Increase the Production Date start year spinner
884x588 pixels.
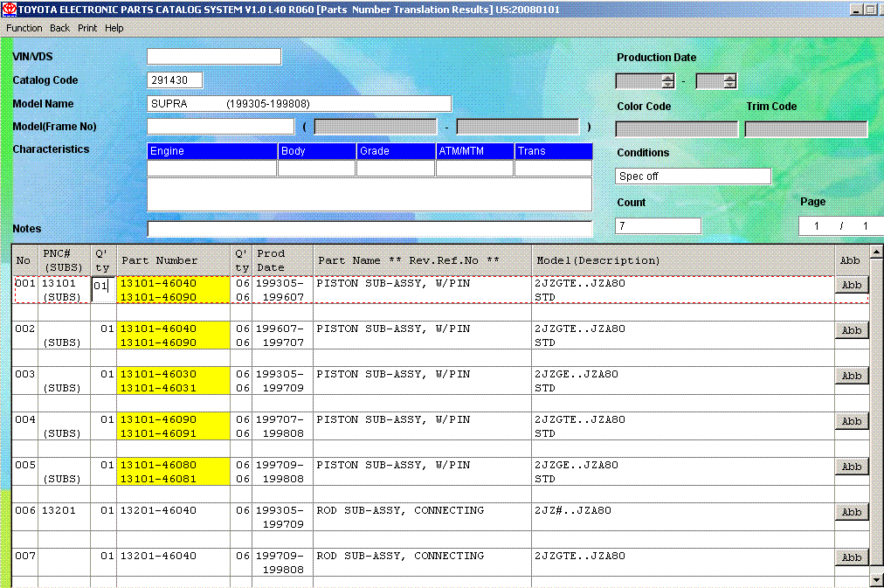coord(668,77)
